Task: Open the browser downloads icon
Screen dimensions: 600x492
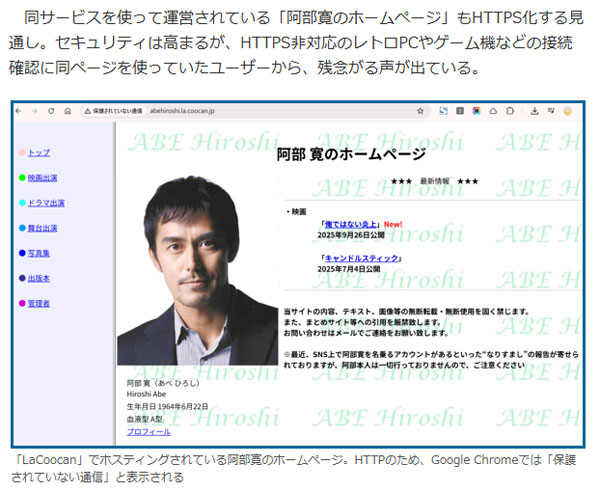Action: tap(535, 111)
